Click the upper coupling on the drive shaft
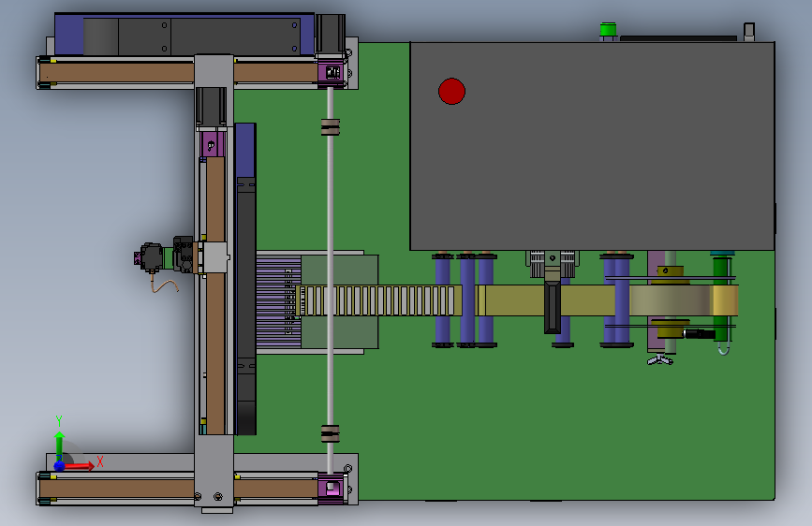This screenshot has height=526, width=812. [330, 127]
